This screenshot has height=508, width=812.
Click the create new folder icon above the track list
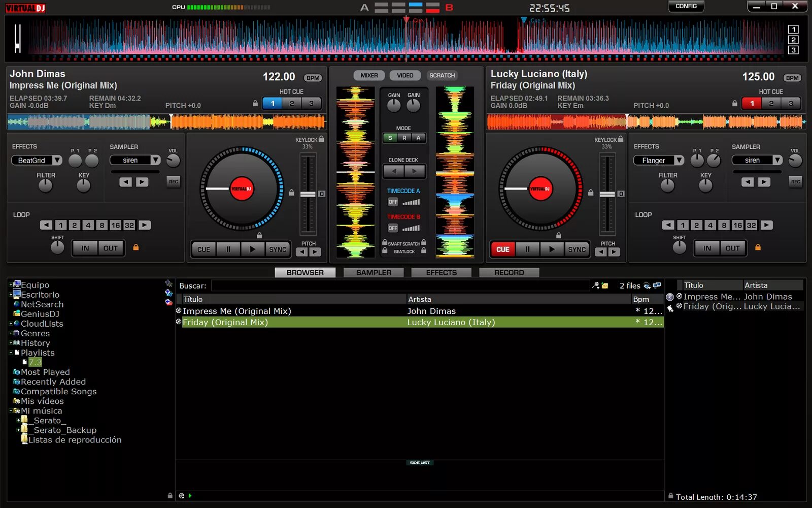pos(604,285)
